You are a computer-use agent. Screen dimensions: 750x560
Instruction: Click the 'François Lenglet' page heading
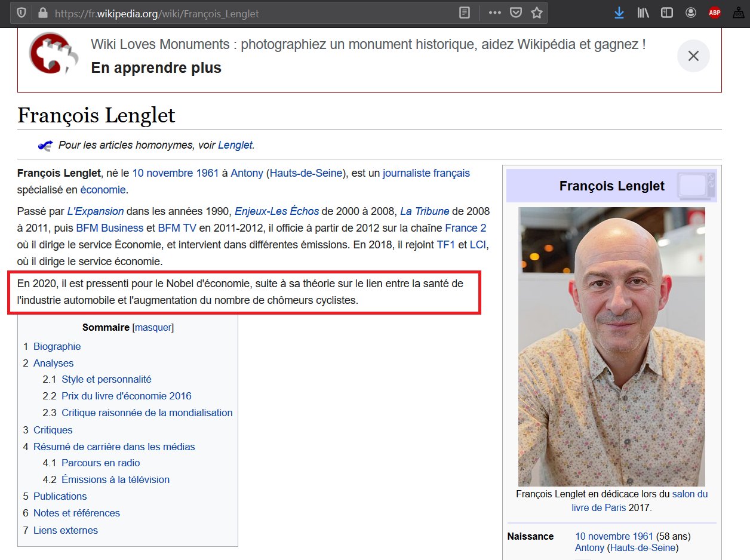(97, 115)
